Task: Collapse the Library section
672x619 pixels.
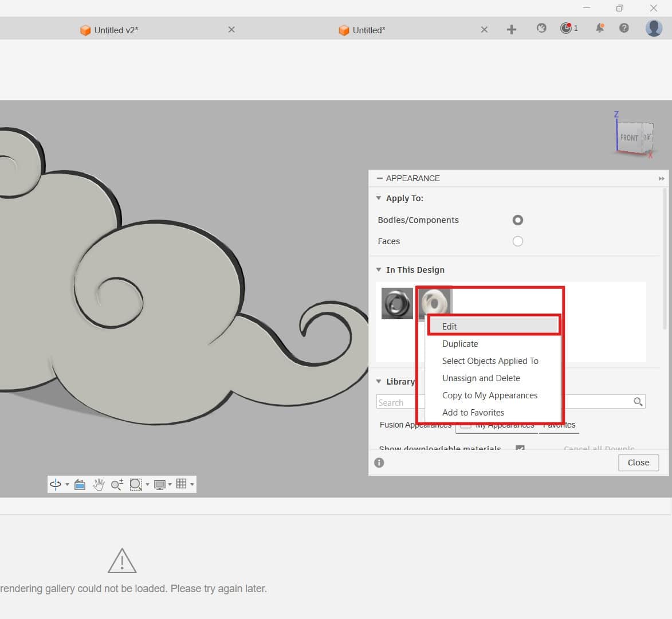Action: coord(379,382)
